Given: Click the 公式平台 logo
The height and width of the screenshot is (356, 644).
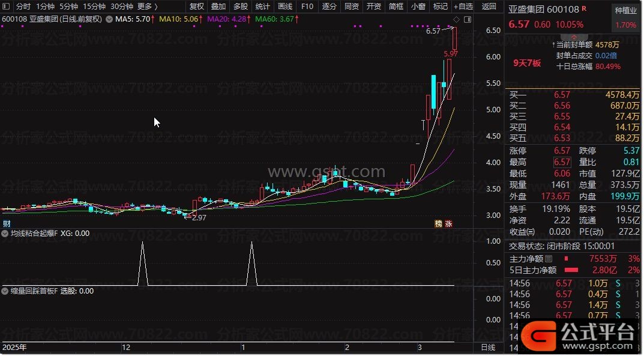Looking at the screenshot, I should coord(578,333).
